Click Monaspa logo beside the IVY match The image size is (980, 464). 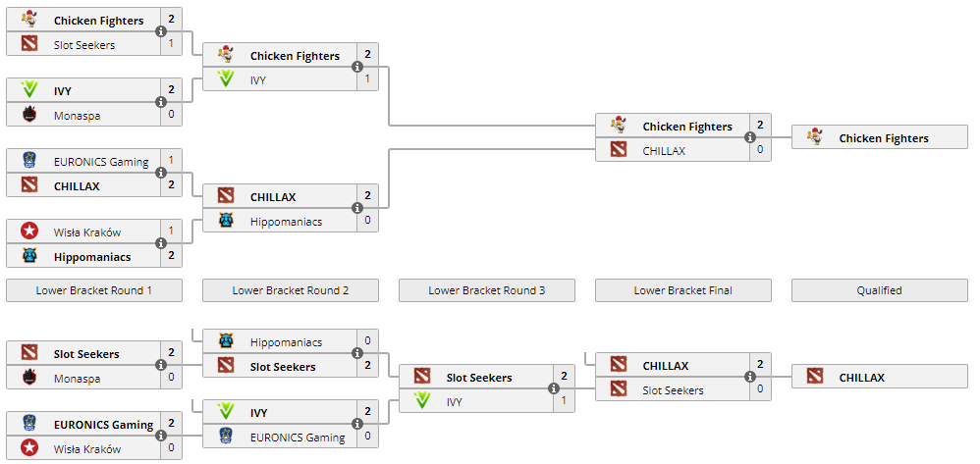tap(29, 115)
